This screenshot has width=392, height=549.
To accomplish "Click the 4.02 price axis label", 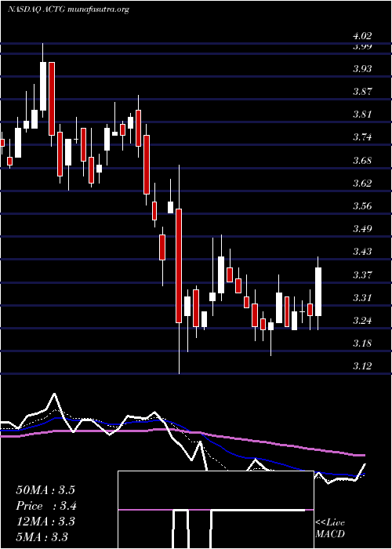I will [362, 36].
